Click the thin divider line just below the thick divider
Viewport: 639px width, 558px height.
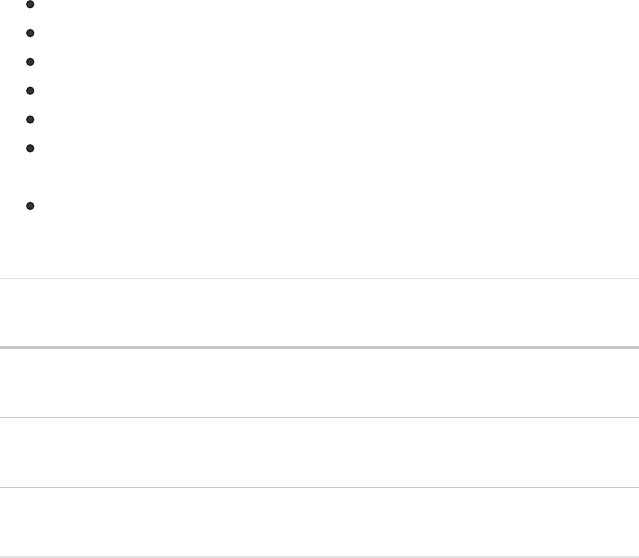(x=320, y=417)
